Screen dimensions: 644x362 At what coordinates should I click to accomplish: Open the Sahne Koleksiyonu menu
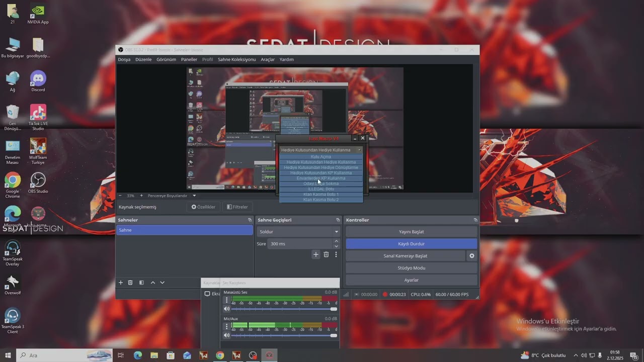click(236, 59)
